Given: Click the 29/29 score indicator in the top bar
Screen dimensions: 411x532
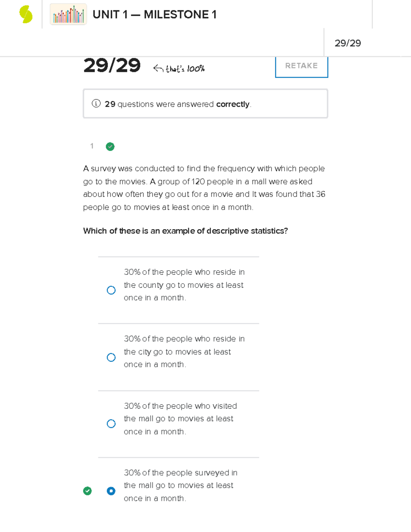Looking at the screenshot, I should click(x=349, y=43).
